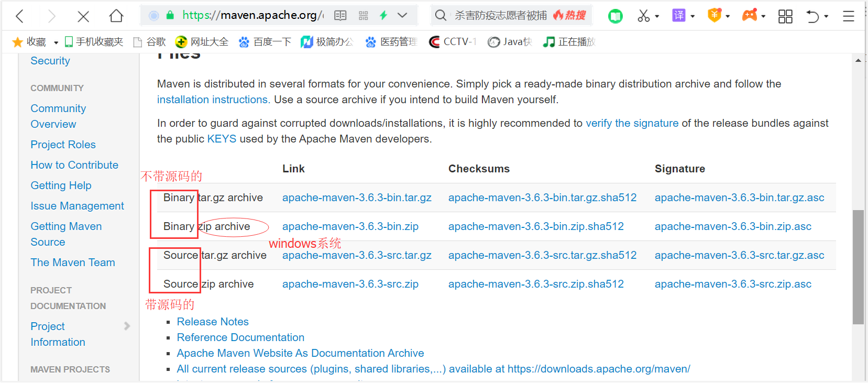Click the green padlock security icon
Viewport: 868px width, 383px height.
pos(170,15)
